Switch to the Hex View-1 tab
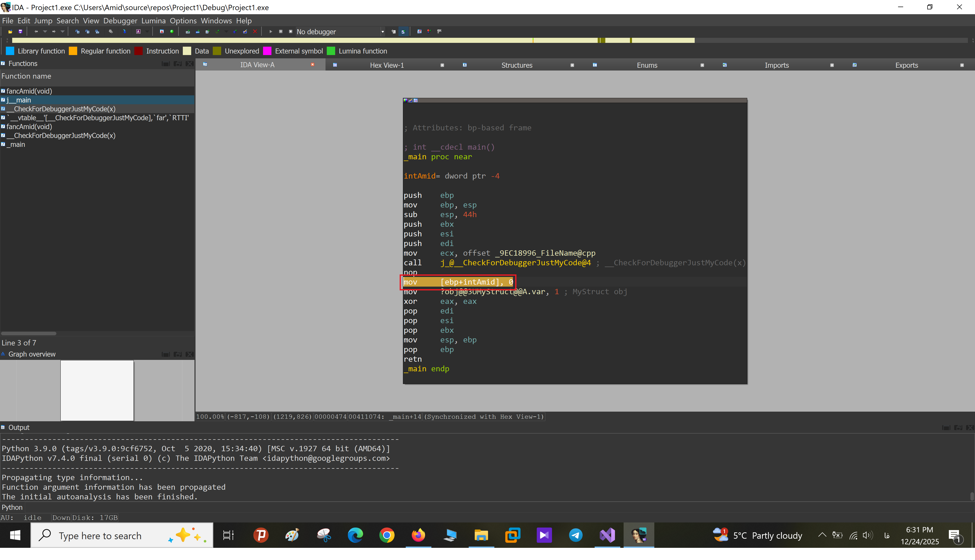 click(x=386, y=65)
